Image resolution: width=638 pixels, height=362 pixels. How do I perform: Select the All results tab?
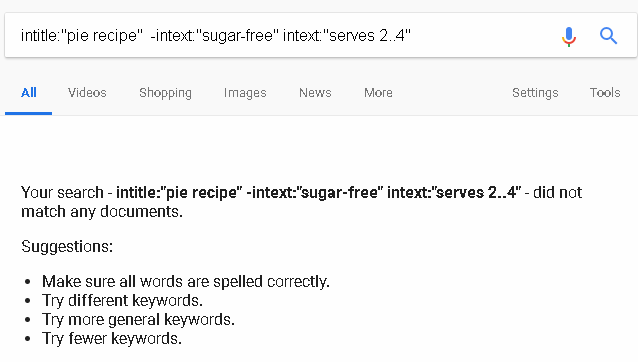(28, 93)
